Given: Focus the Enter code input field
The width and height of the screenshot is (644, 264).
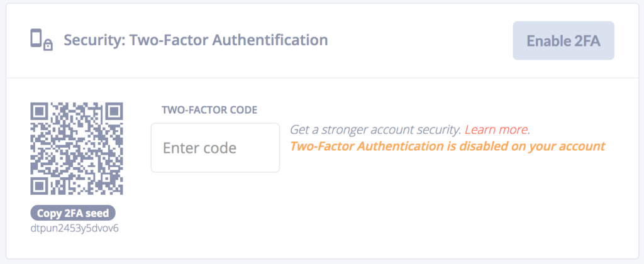Looking at the screenshot, I should (215, 148).
